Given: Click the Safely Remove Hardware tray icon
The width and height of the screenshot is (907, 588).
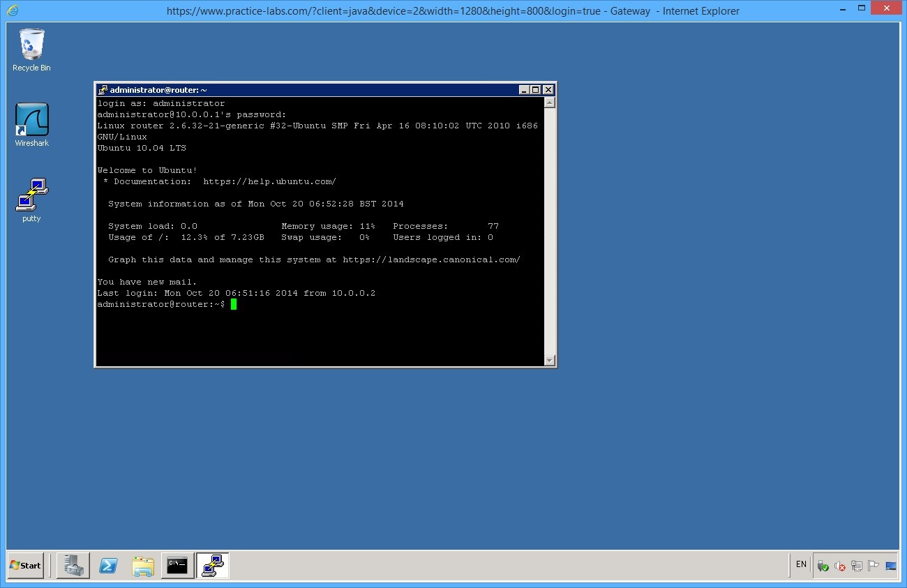Looking at the screenshot, I should coord(823,566).
